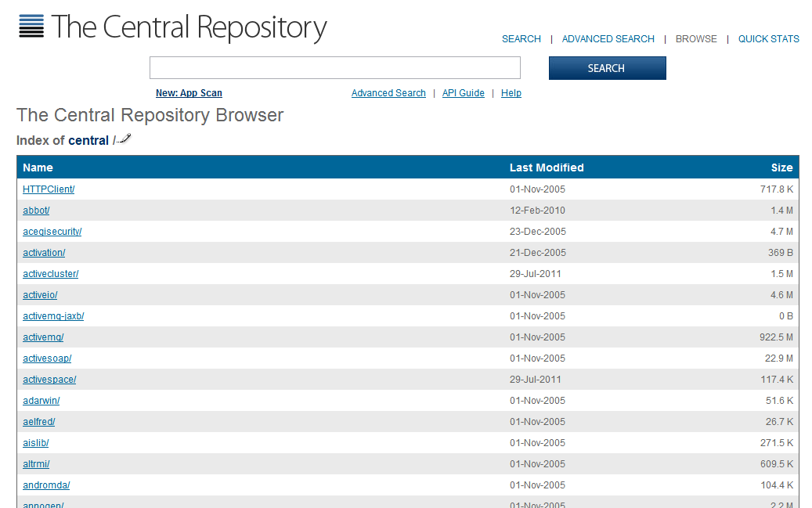Select the 12-Feb-2010 date for abbot
This screenshot has width=812, height=508.
point(537,211)
